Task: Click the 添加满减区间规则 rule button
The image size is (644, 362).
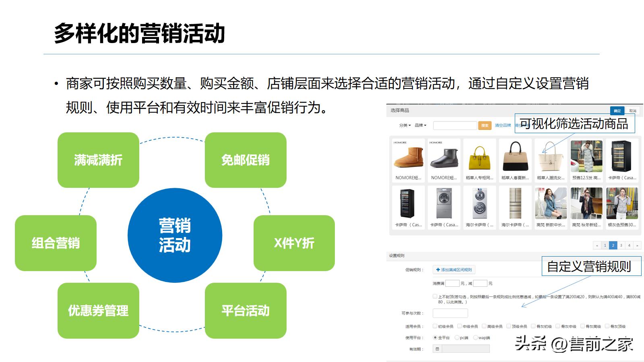Action: pos(454,269)
